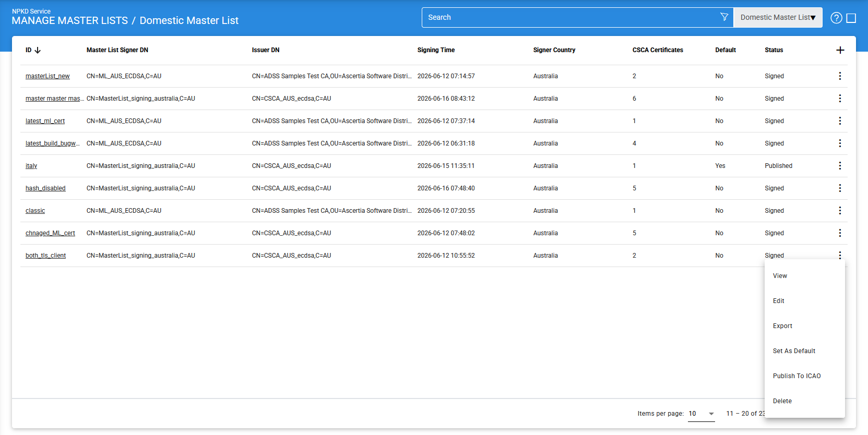The width and height of the screenshot is (868, 435).
Task: Open the both_tls_client link
Action: tap(45, 256)
